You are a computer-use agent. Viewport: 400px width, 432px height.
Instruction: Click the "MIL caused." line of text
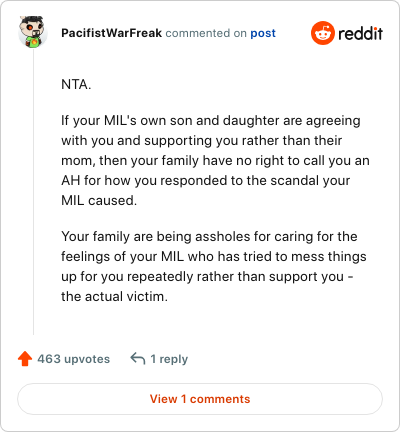(x=99, y=200)
